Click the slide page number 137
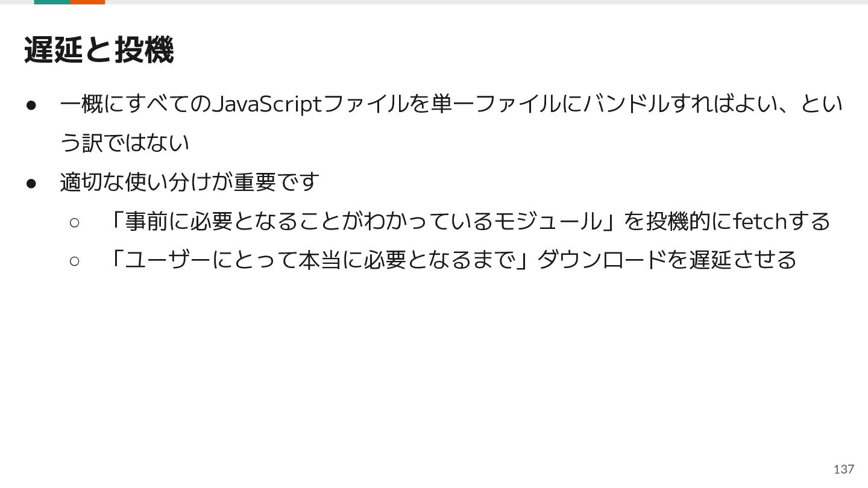 point(844,469)
